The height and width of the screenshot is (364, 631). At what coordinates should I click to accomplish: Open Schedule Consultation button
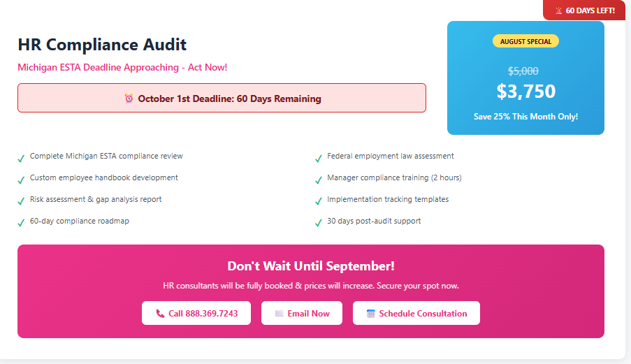(416, 313)
